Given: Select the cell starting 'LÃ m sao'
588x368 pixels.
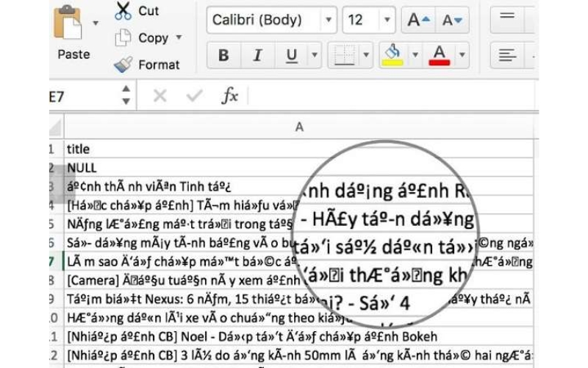Looking at the screenshot, I should pyautogui.click(x=299, y=261).
